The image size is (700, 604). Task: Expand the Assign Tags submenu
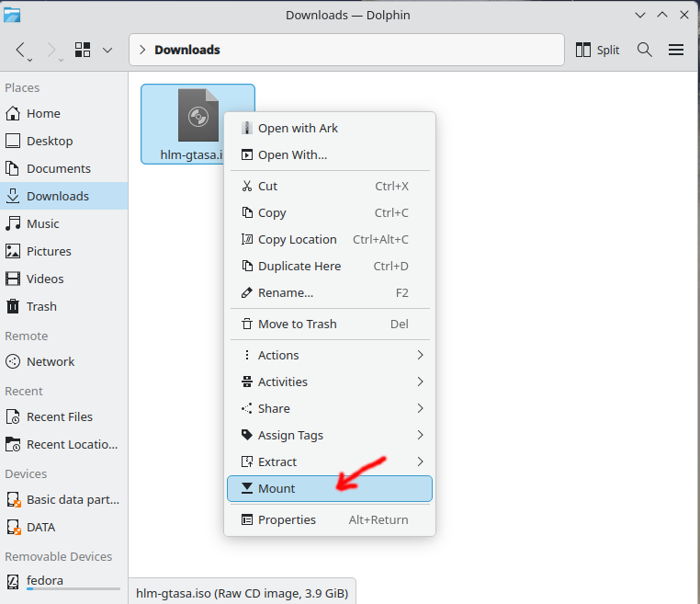click(330, 435)
